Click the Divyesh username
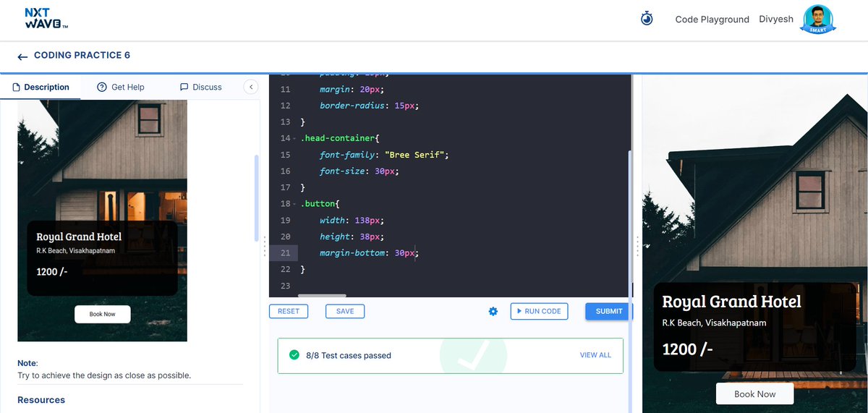The height and width of the screenshot is (413, 868). pyautogui.click(x=776, y=20)
